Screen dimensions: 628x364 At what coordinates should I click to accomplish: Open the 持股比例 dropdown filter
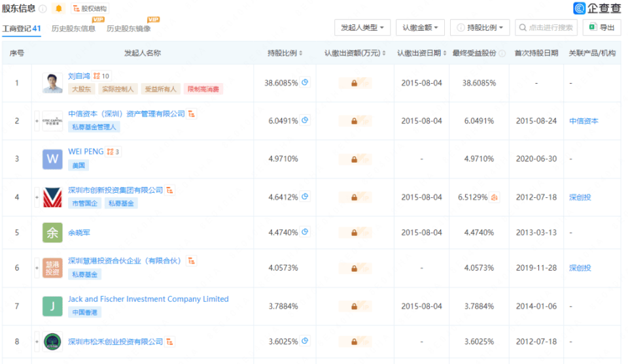click(x=480, y=27)
